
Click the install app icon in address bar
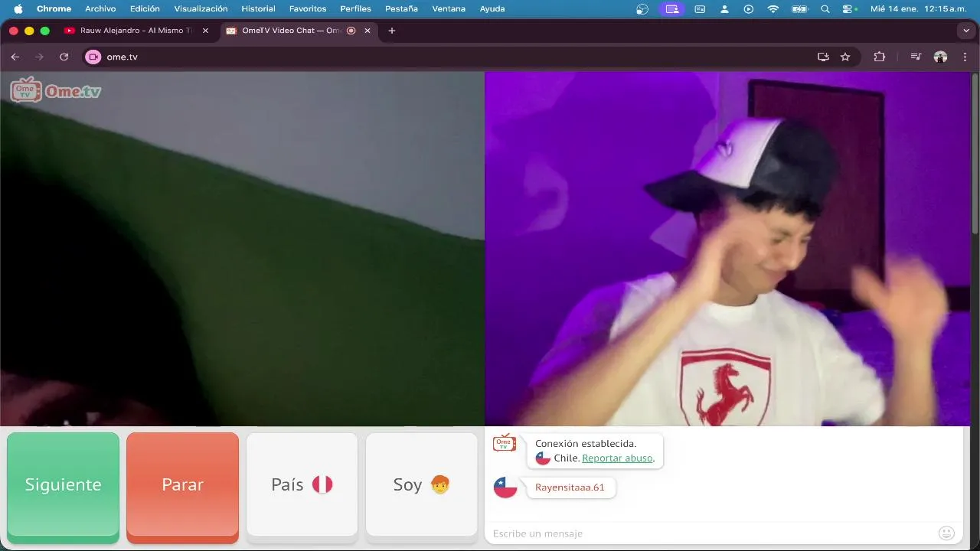[823, 57]
